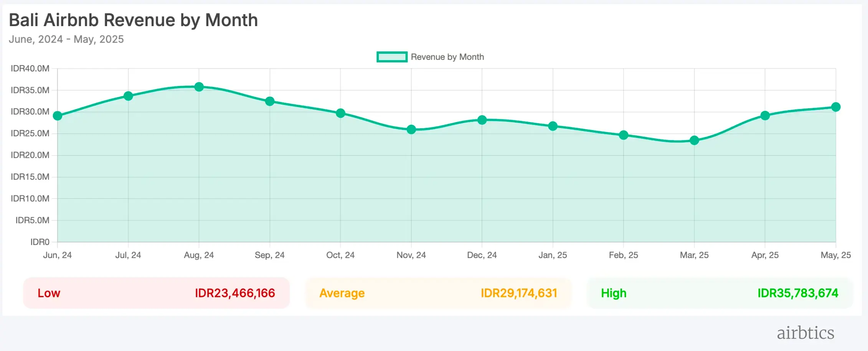
Task: Click the IDR40.0M y-axis label
Action: coord(30,69)
